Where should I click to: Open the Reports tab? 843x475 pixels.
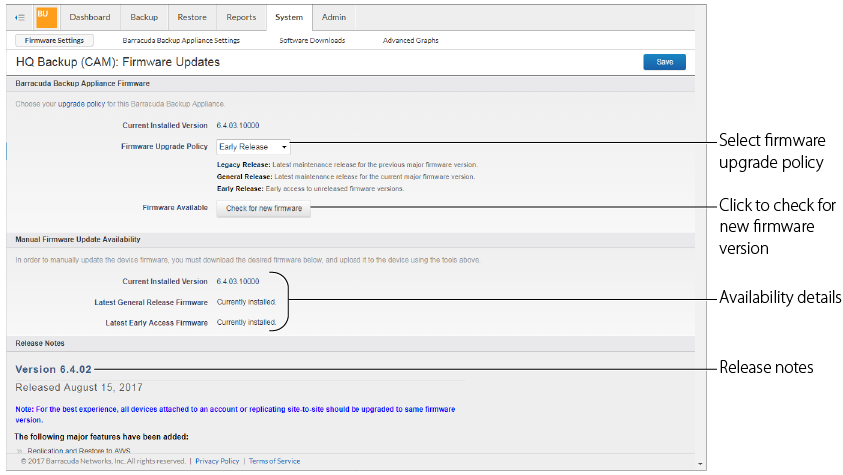tap(241, 17)
